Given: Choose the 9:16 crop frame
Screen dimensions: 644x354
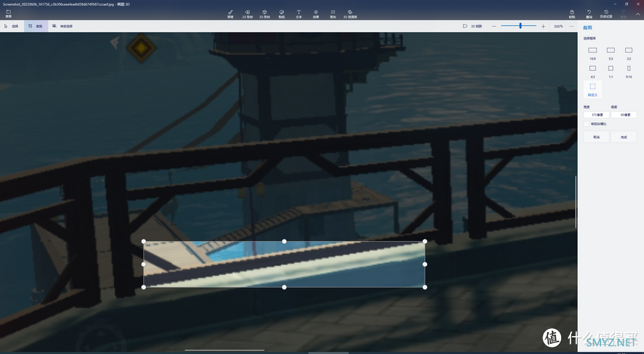Looking at the screenshot, I should (629, 71).
